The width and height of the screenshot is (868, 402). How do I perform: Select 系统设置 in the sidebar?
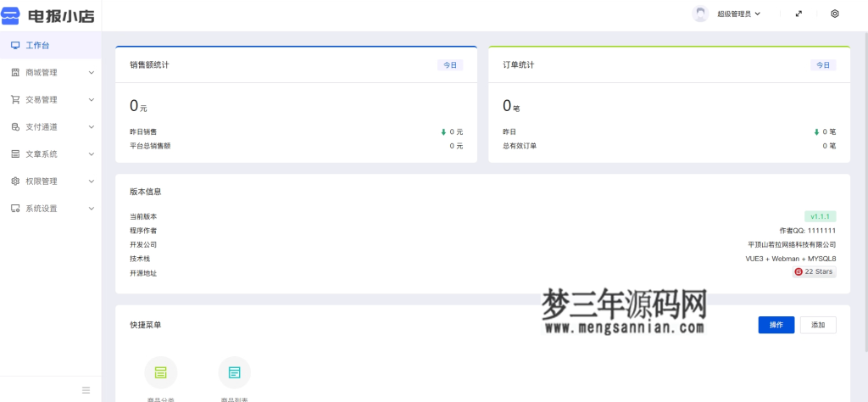point(50,209)
